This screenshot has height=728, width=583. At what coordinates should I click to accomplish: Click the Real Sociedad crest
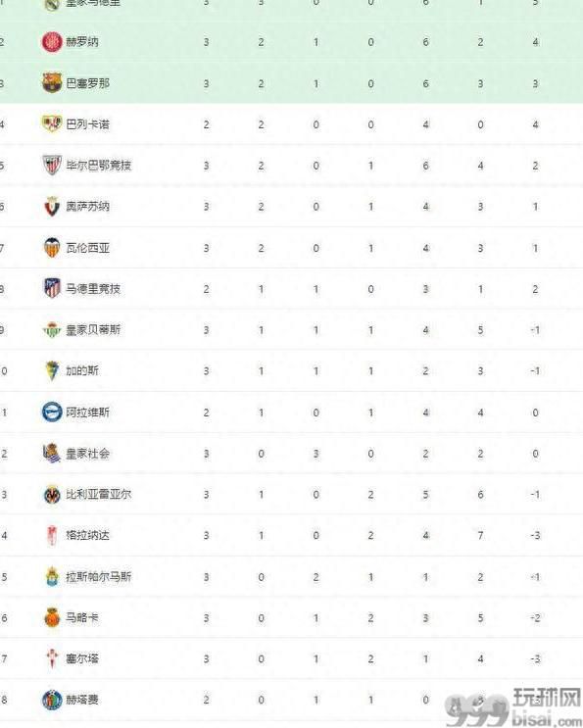[52, 453]
